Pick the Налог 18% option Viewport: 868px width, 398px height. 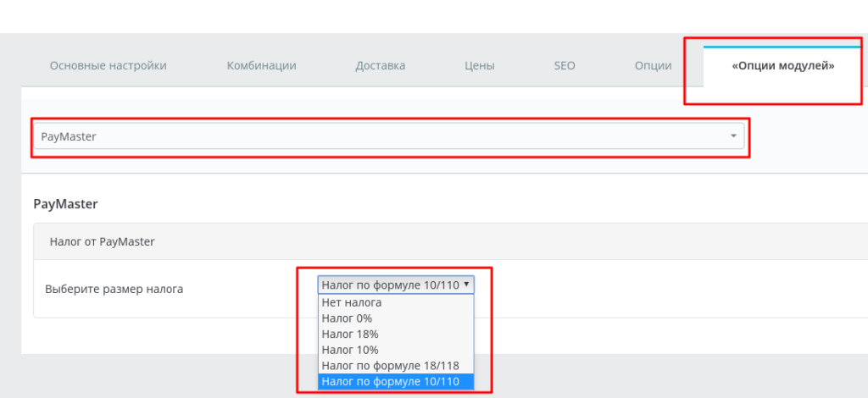tap(349, 334)
